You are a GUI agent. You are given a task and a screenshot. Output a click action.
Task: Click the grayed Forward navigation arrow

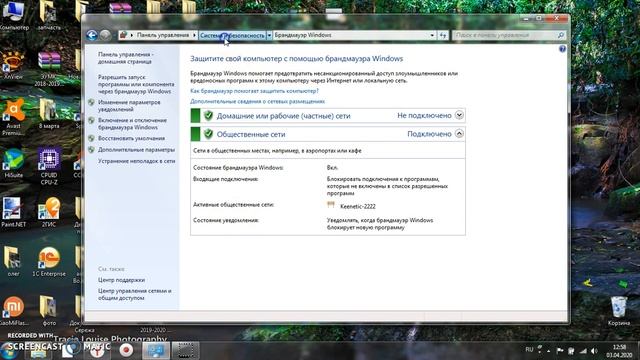(105, 36)
